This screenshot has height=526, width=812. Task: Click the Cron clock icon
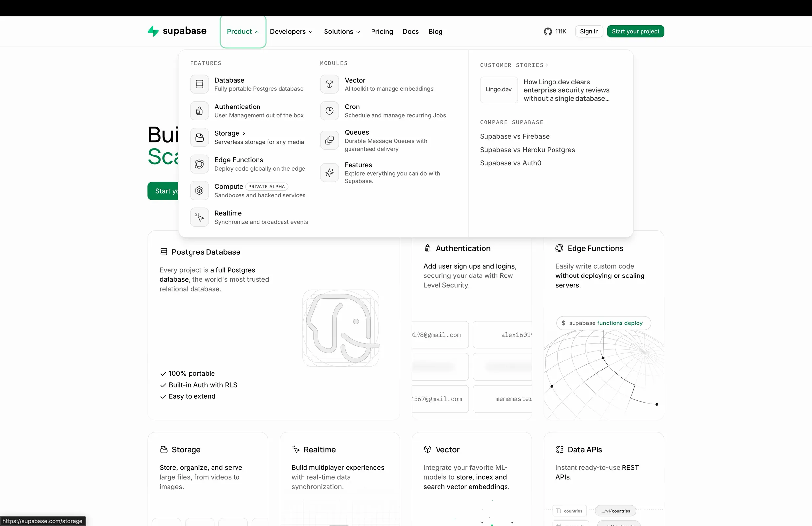[329, 111]
